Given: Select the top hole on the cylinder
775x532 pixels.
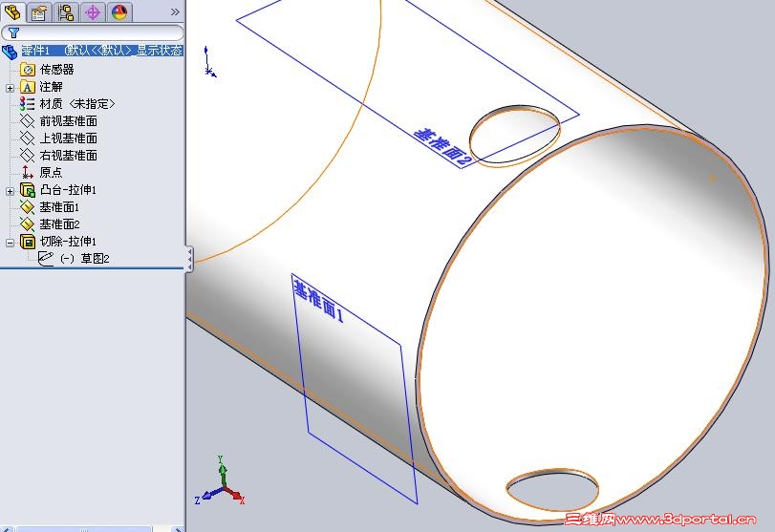Looking at the screenshot, I should (514, 136).
